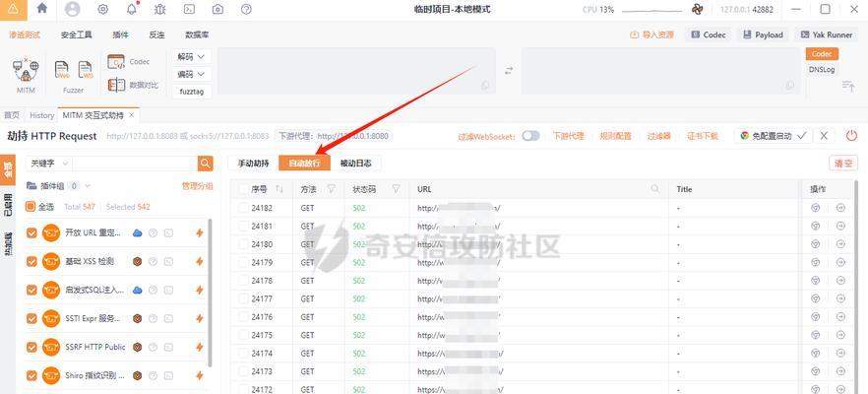Open the notifications bell
The image size is (868, 394).
click(132, 10)
